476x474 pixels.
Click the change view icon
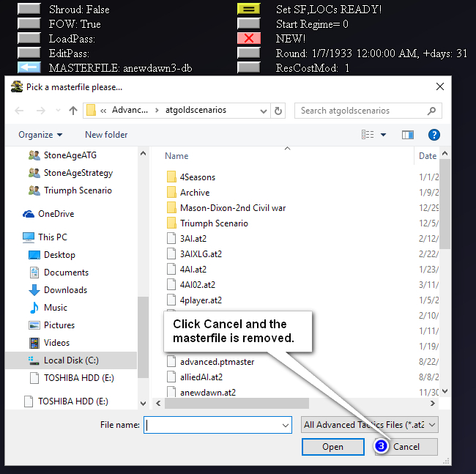pyautogui.click(x=368, y=135)
